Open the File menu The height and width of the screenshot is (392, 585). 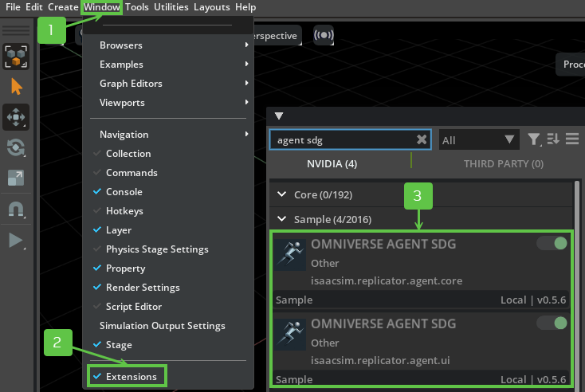(x=13, y=7)
